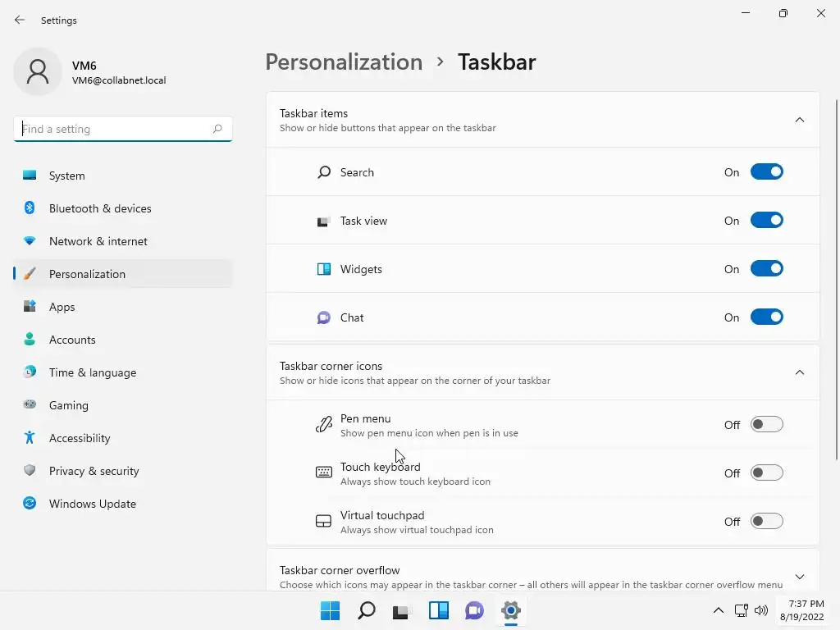Open Bluetooth & devices category
This screenshot has width=840, height=630.
[123, 208]
